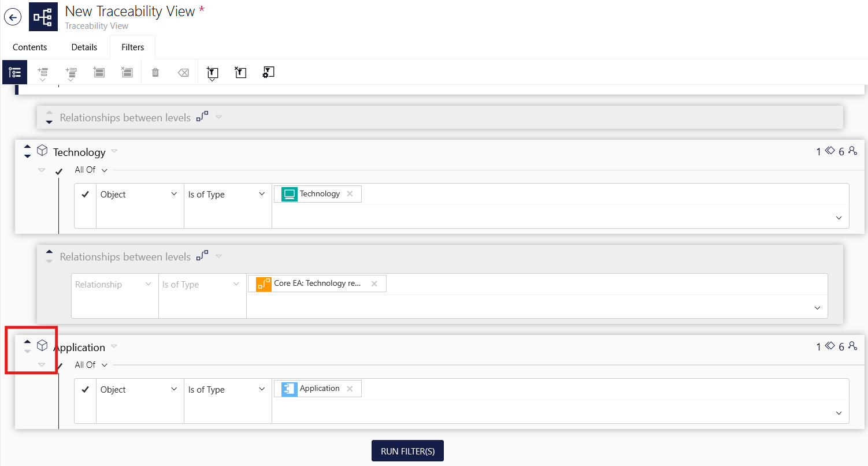Remove the Technology type tag
Viewport: 868px width, 466px height.
point(350,194)
